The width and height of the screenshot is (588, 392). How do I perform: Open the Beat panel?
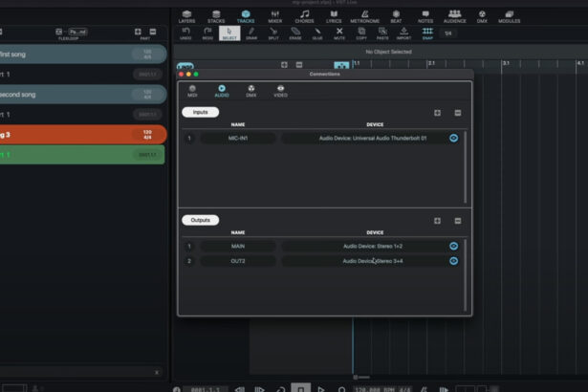click(396, 17)
